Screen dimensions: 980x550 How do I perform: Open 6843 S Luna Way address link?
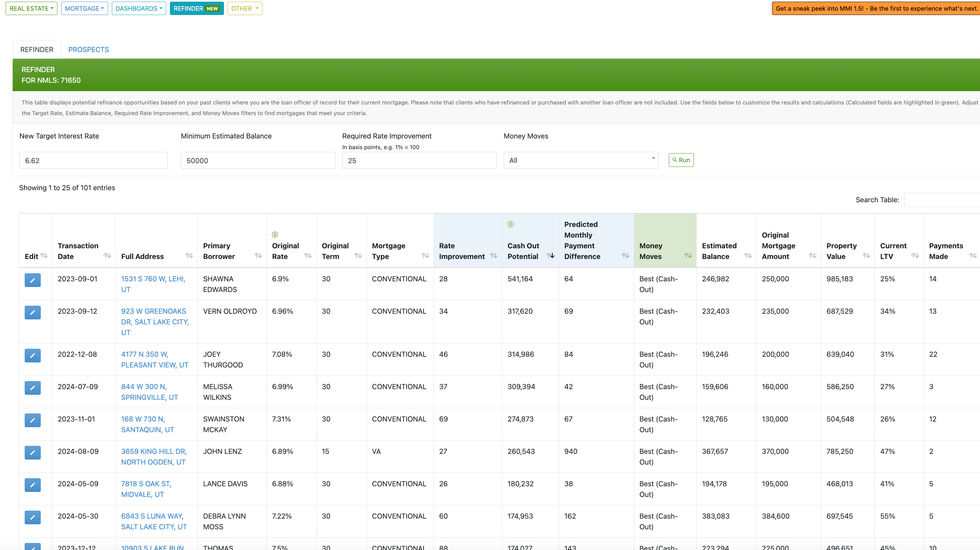pyautogui.click(x=154, y=521)
